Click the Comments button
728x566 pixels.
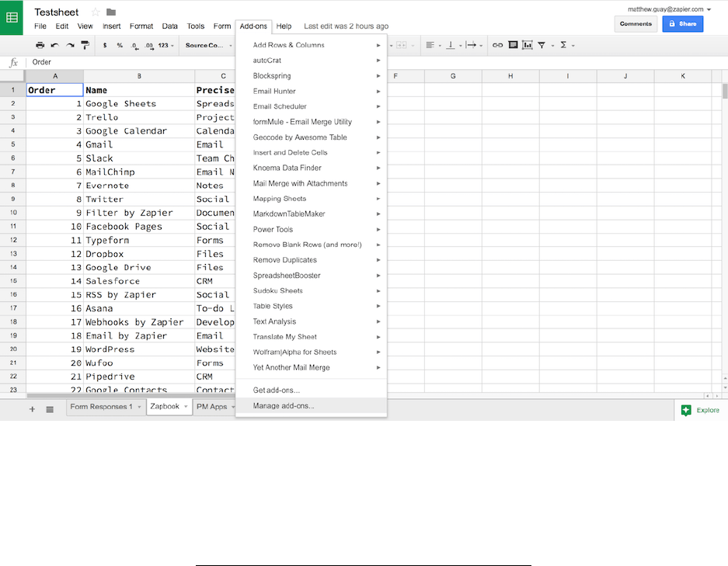tap(636, 23)
